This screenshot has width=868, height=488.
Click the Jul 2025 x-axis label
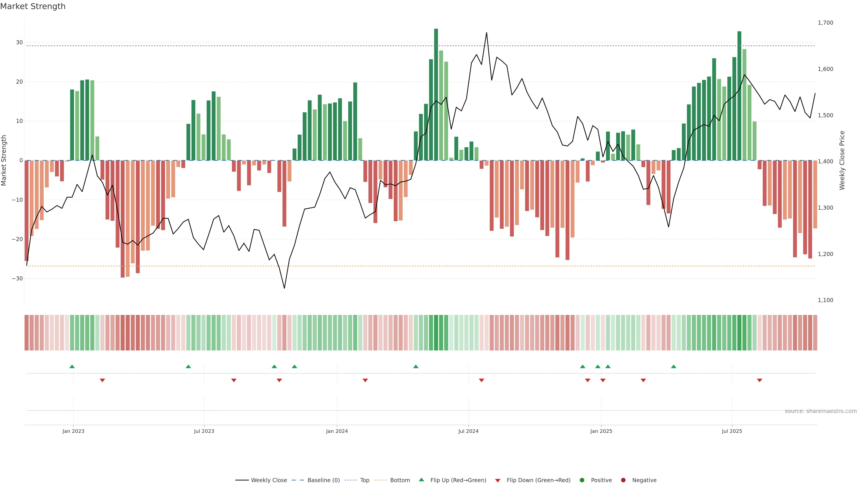tap(732, 431)
